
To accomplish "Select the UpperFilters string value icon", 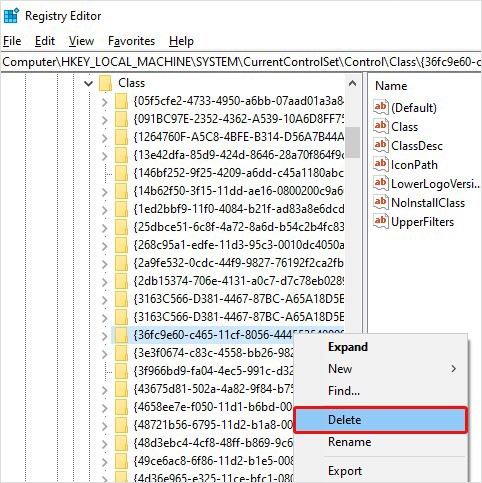I will point(381,221).
